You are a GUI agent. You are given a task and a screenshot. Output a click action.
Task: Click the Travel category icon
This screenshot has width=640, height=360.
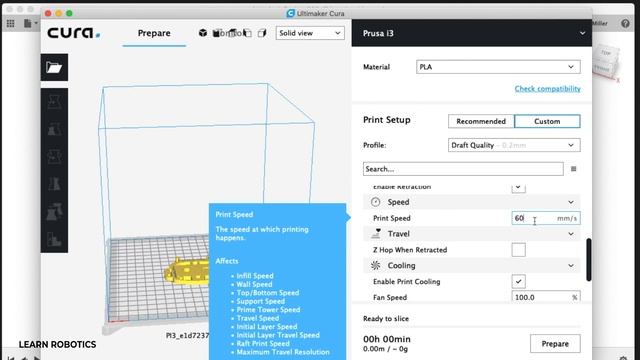pos(376,233)
